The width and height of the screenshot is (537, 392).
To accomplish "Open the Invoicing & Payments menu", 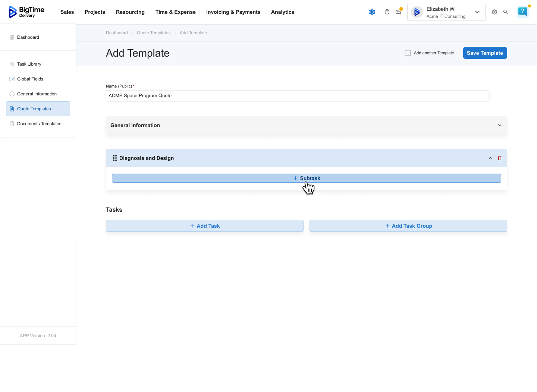I will (233, 12).
